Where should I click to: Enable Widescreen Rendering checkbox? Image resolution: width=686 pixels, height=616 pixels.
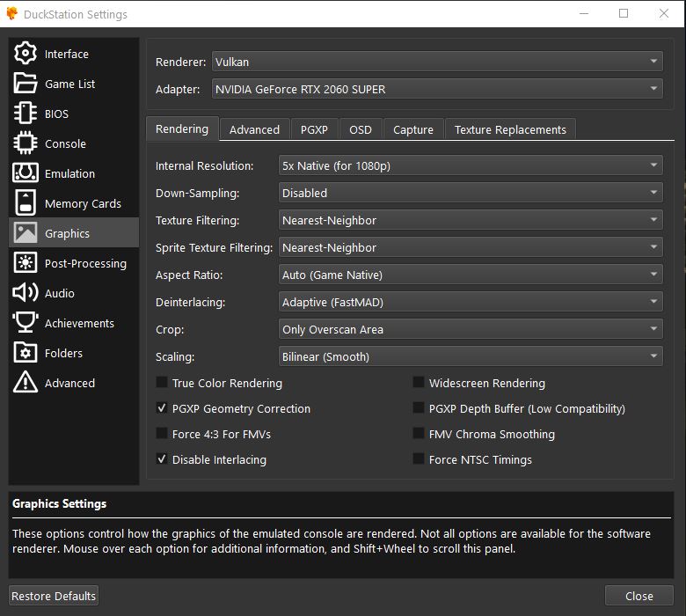click(x=419, y=383)
